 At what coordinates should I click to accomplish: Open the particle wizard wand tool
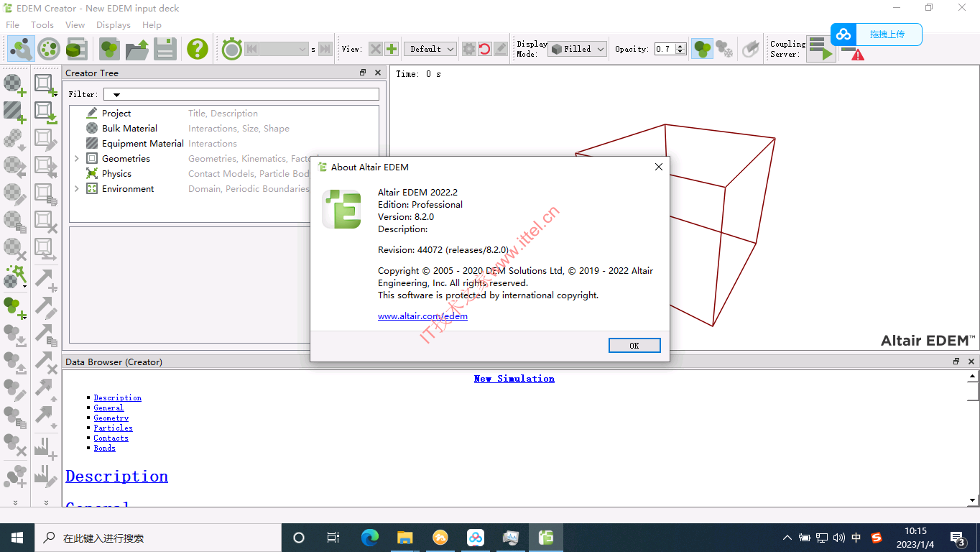click(15, 277)
